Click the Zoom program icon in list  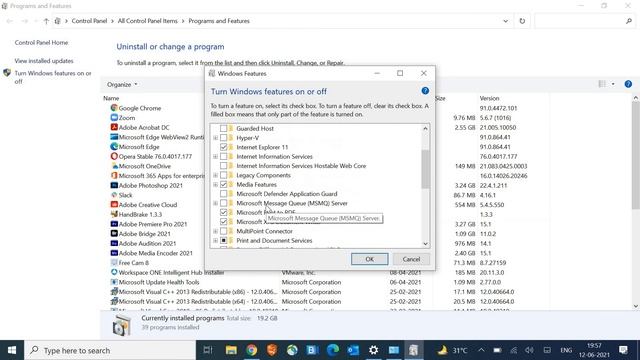[x=114, y=118]
